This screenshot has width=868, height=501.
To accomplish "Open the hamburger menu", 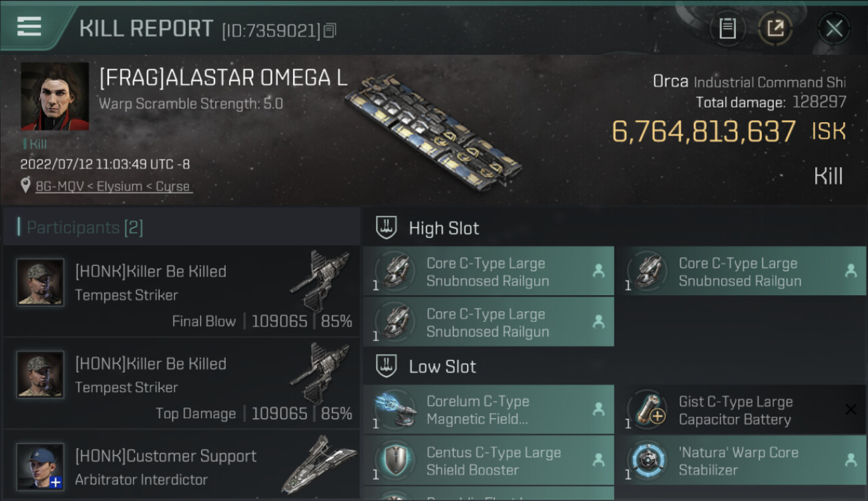I will pos(29,27).
